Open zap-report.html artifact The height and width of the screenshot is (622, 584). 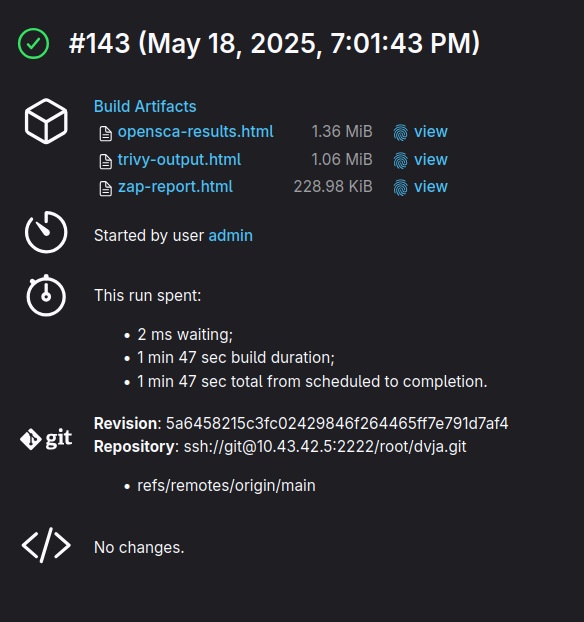pos(175,186)
